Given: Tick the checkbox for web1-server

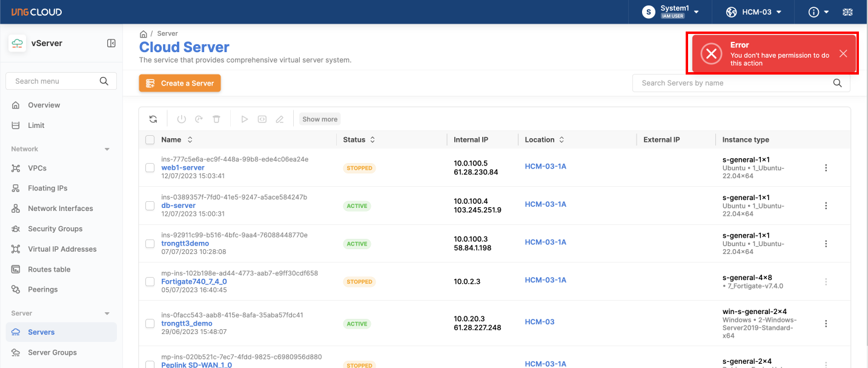Looking at the screenshot, I should [150, 168].
